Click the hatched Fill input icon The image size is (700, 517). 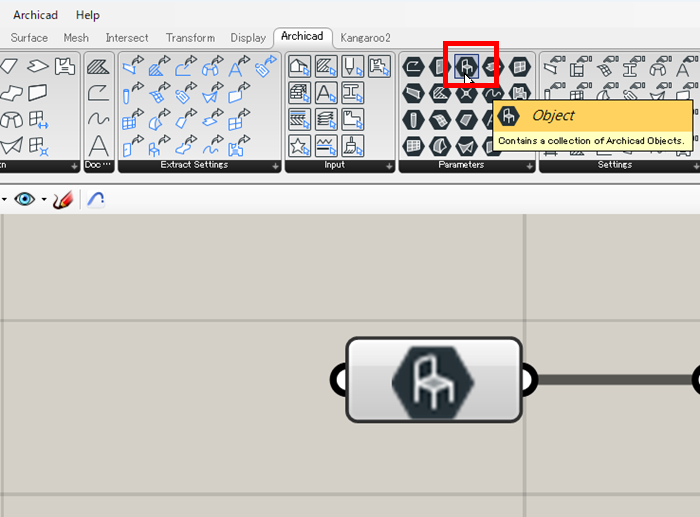click(326, 67)
